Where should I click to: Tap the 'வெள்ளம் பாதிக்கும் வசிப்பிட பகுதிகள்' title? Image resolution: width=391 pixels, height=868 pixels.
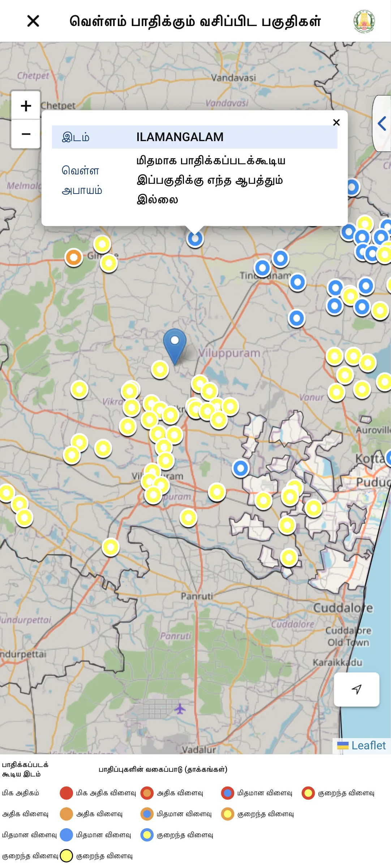click(x=195, y=21)
